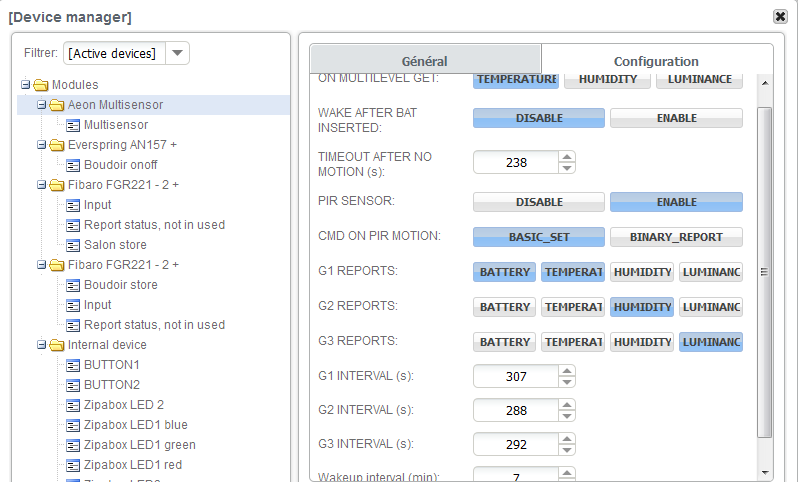Click the BUTTON1 device icon
The width and height of the screenshot is (798, 482).
pos(73,365)
